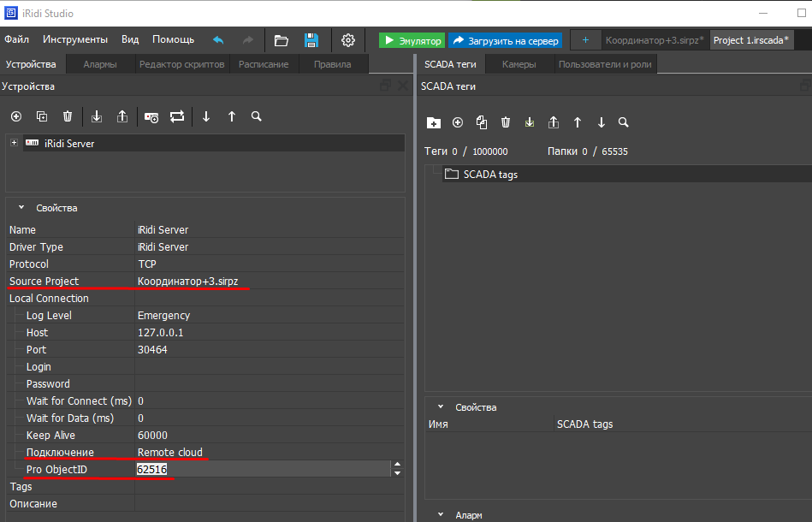Add a new device with the plus icon
Viewport: 812px width, 522px height.
pos(15,116)
